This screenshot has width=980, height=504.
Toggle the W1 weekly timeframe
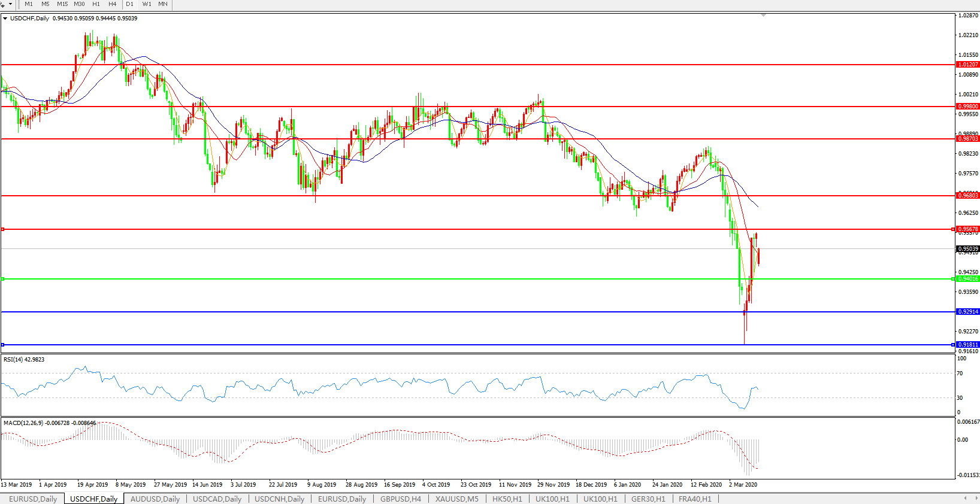147,4
